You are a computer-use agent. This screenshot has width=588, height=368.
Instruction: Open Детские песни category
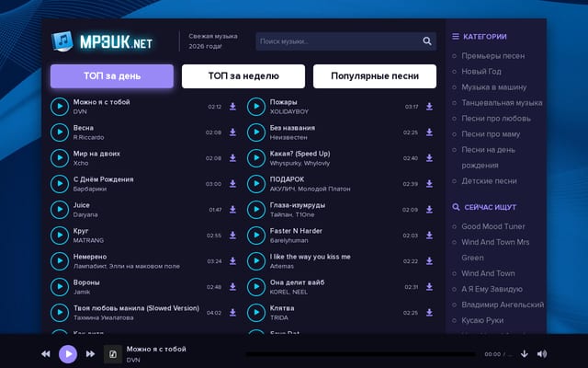point(489,181)
